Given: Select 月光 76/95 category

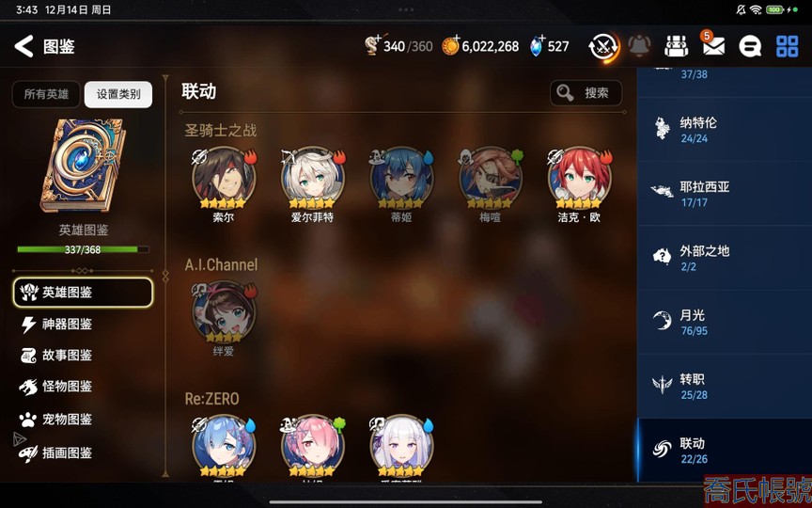Looking at the screenshot, I should 725,323.
